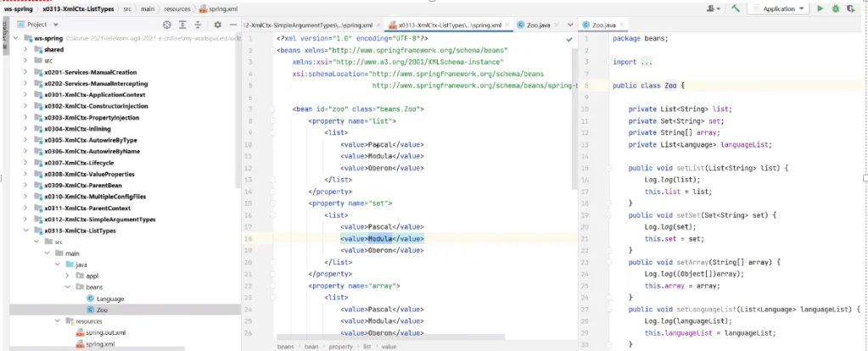The width and height of the screenshot is (868, 351).
Task: Close the x0313 spring.xml tab
Action: pos(507,25)
